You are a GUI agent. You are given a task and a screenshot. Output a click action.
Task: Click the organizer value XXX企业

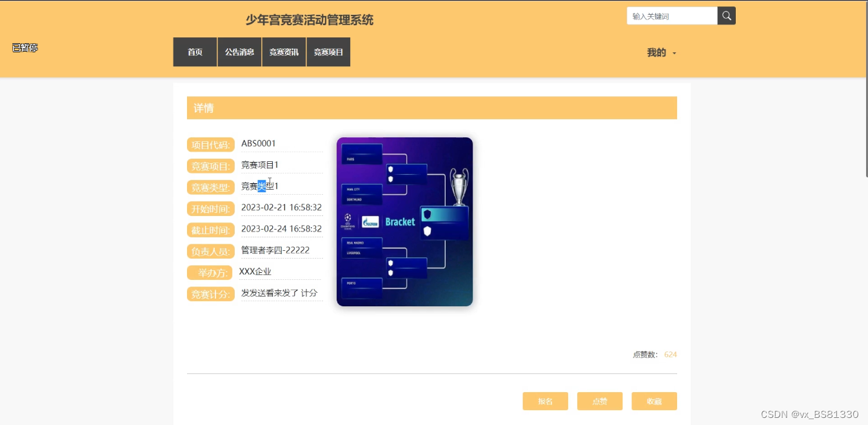[255, 272]
